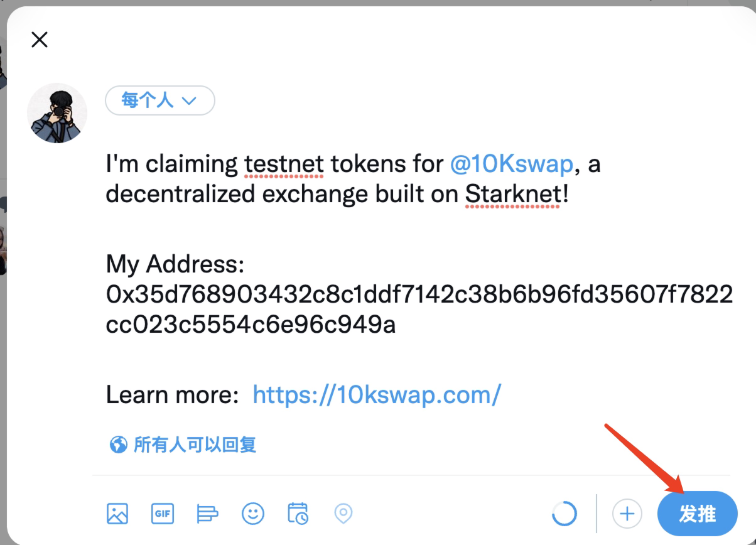Click the wallet address text line
The image size is (756, 545).
coord(419,310)
